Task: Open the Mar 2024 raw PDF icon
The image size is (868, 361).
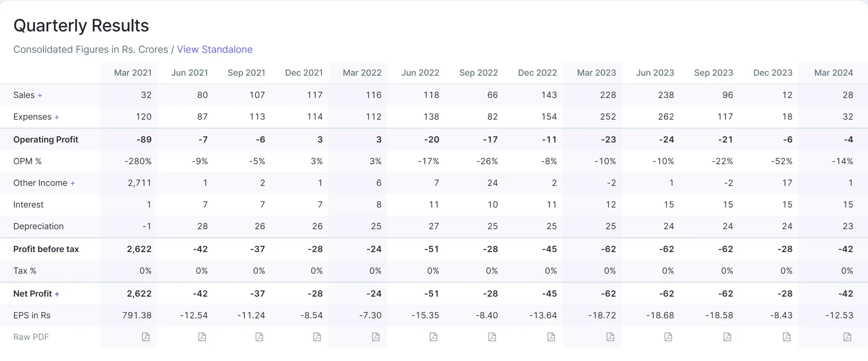Action: coord(847,337)
